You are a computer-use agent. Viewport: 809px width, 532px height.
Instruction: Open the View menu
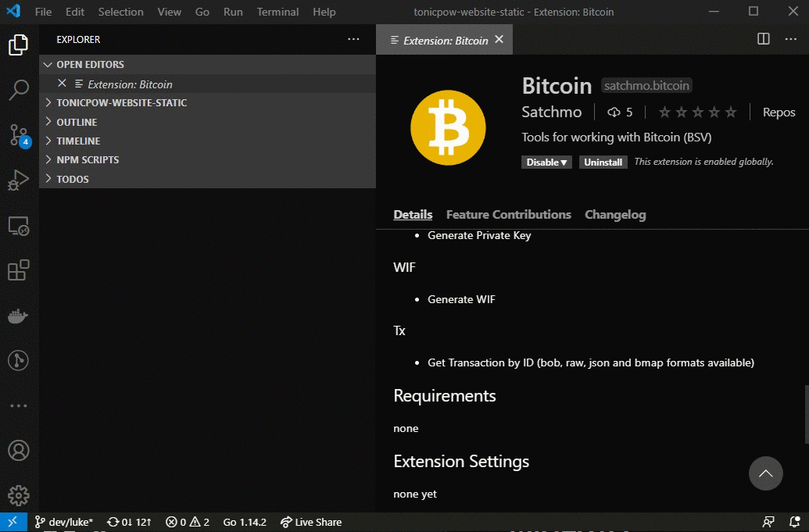point(170,12)
